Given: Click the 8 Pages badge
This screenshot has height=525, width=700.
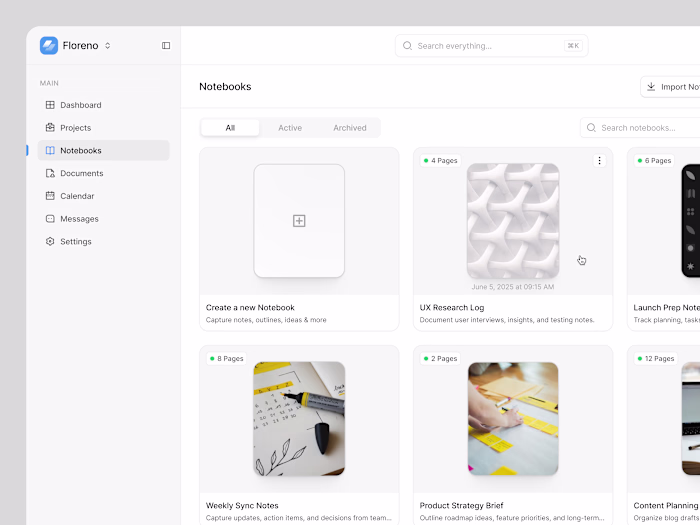Looking at the screenshot, I should tap(227, 358).
